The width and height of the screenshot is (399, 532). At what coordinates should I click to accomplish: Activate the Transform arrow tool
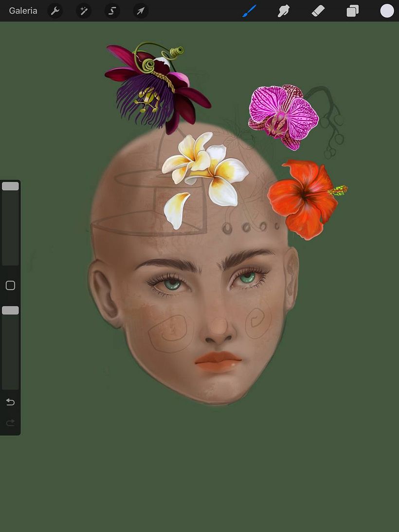140,11
